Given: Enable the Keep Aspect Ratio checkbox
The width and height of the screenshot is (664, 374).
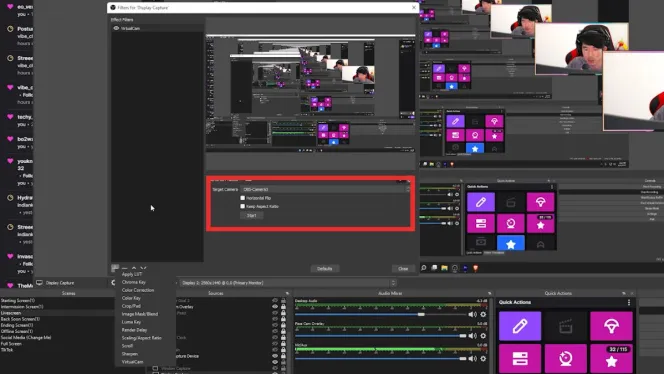Looking at the screenshot, I should click(x=243, y=206).
